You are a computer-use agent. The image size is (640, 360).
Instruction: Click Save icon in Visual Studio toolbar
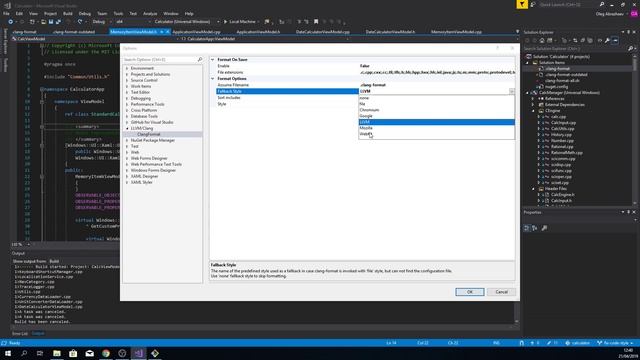tap(51, 22)
